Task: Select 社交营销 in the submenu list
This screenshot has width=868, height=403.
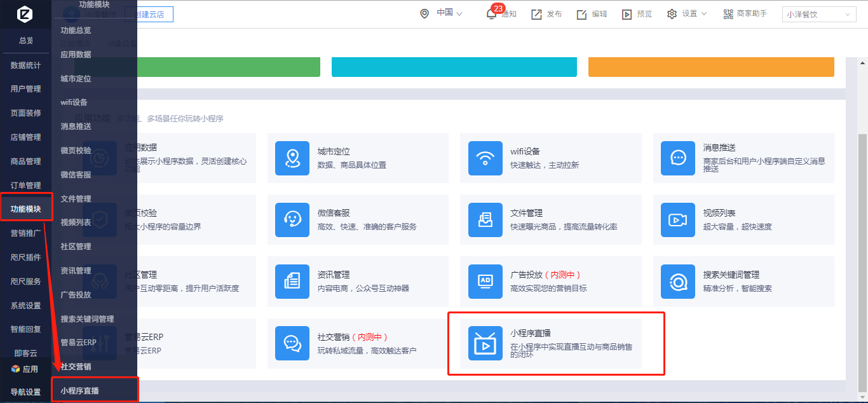Action: pyautogui.click(x=76, y=367)
